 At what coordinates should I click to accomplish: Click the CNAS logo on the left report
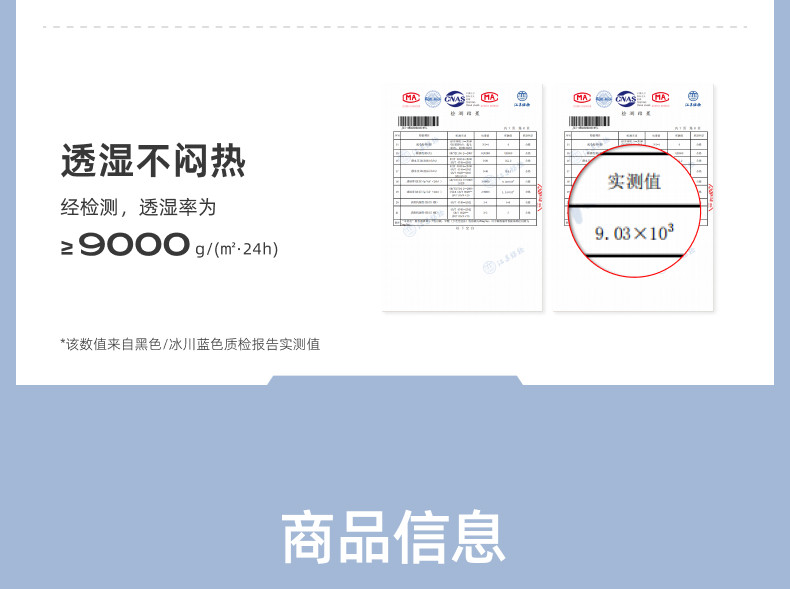pos(456,98)
